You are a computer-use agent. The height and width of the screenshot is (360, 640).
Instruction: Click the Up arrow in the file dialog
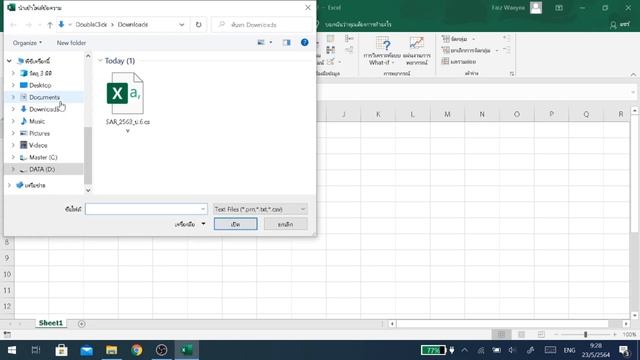pos(50,25)
